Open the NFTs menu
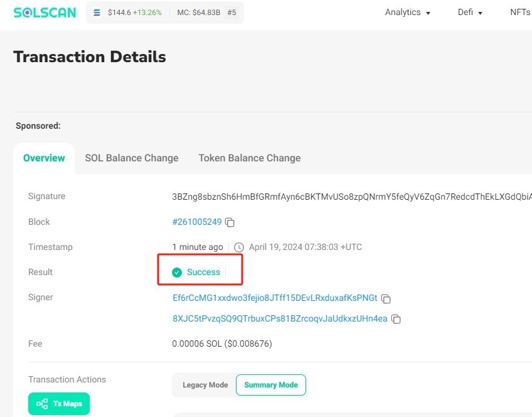The image size is (532, 417). point(520,13)
